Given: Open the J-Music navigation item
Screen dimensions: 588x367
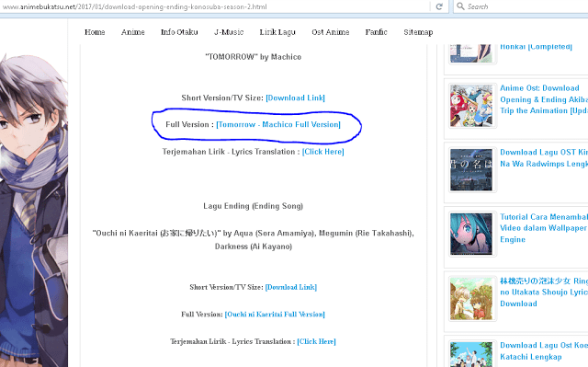Looking at the screenshot, I should pyautogui.click(x=229, y=32).
